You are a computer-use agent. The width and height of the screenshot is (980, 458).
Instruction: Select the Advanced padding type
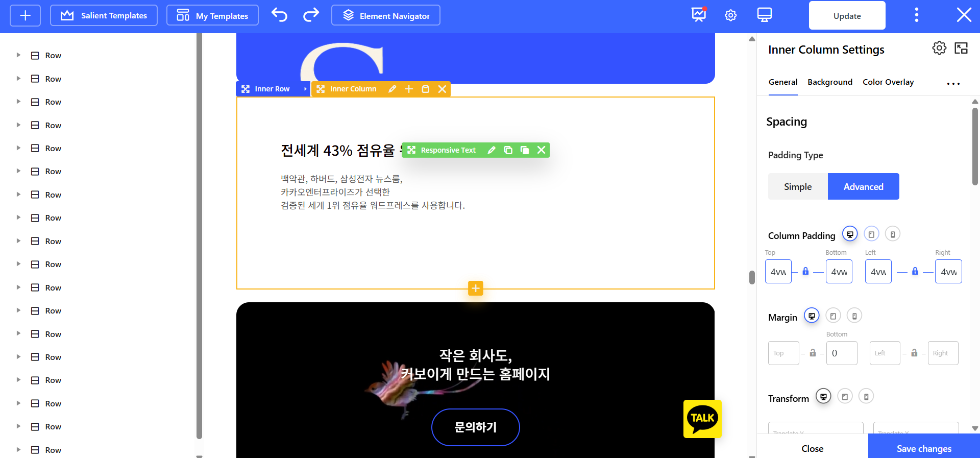click(863, 187)
